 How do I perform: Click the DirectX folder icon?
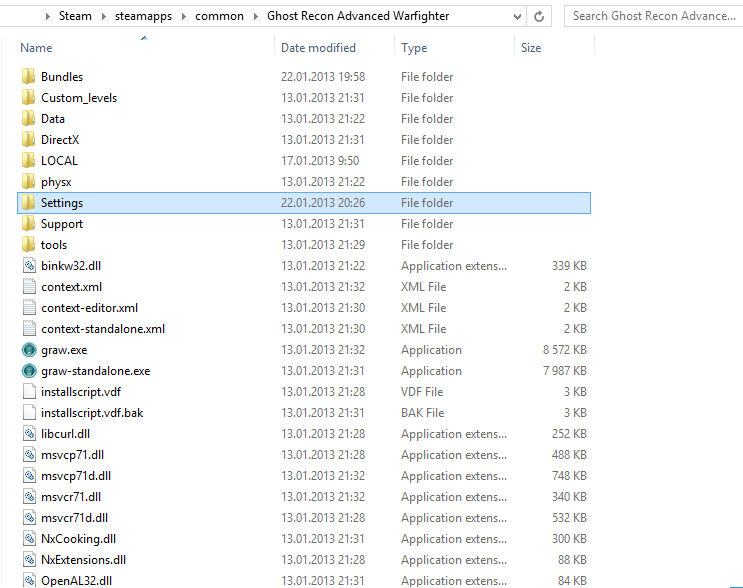coord(28,140)
